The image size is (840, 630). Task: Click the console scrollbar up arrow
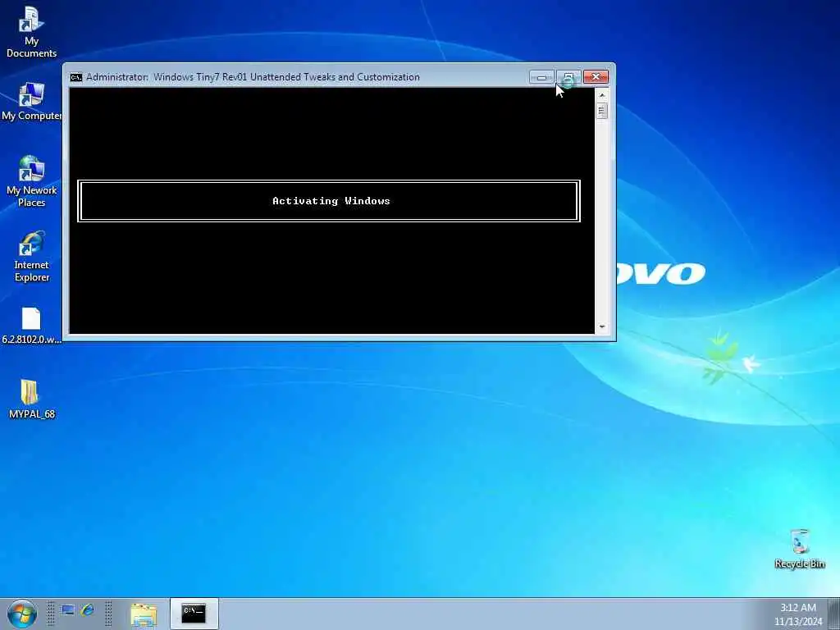tap(601, 95)
